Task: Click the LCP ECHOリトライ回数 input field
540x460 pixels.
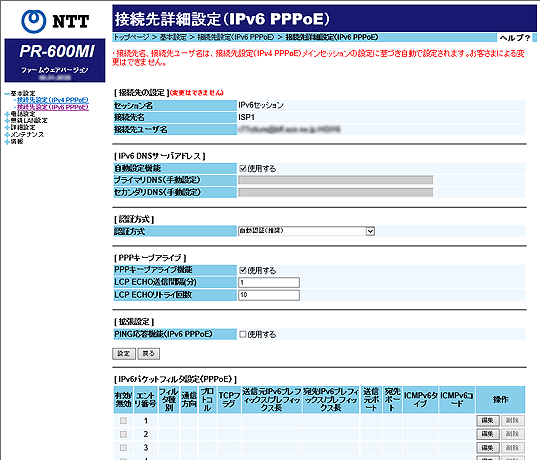Action: pyautogui.click(x=269, y=295)
